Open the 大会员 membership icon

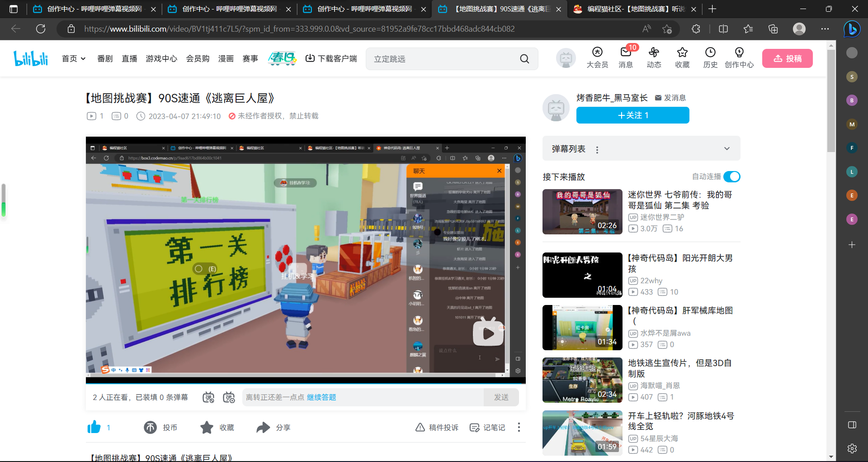click(597, 58)
